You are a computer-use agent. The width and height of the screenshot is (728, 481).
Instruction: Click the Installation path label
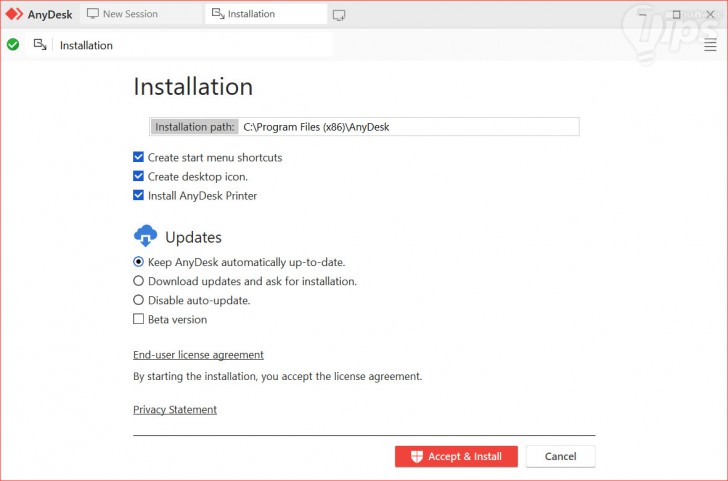click(195, 127)
